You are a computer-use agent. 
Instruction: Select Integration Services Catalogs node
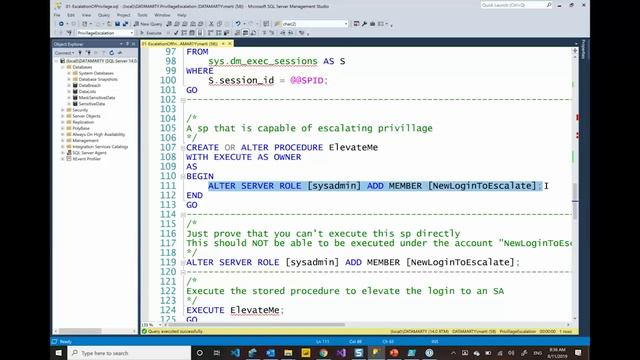click(x=100, y=147)
